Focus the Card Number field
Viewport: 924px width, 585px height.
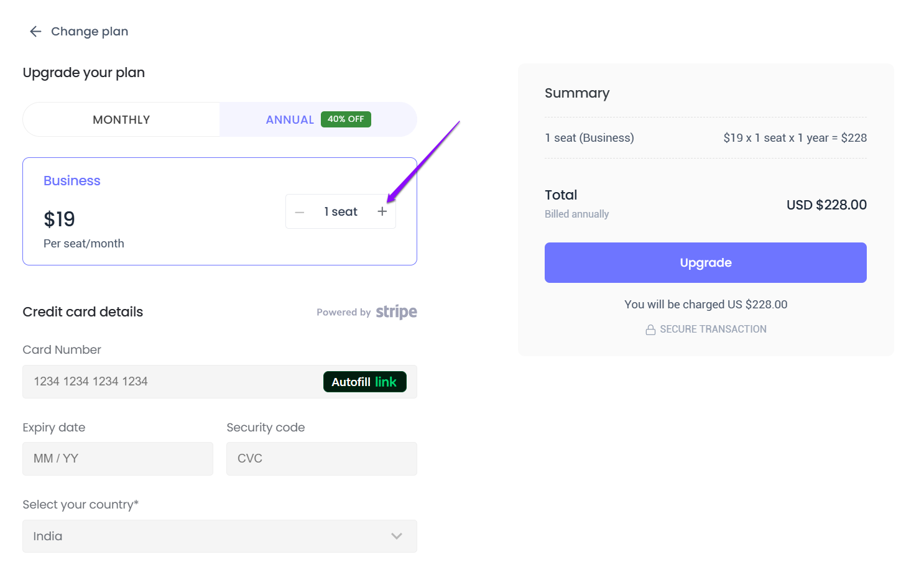[168, 382]
